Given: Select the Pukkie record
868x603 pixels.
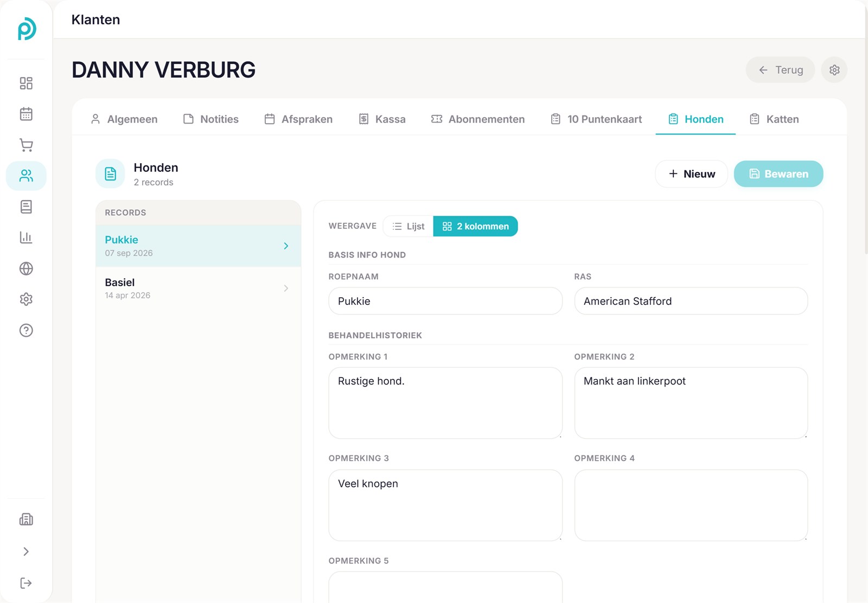Looking at the screenshot, I should pyautogui.click(x=199, y=246).
